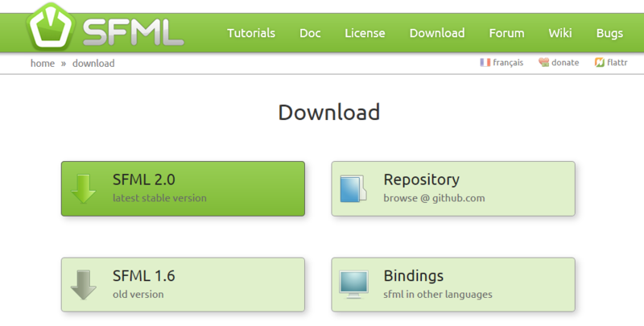Viewport: 644px width, 326px height.
Task: Click the French flag icon
Action: (x=485, y=63)
